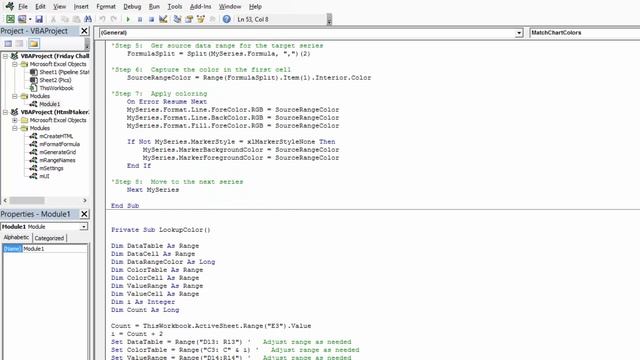Click the blue Help question mark icon
The height and width of the screenshot is (360, 640).
(x=227, y=19)
